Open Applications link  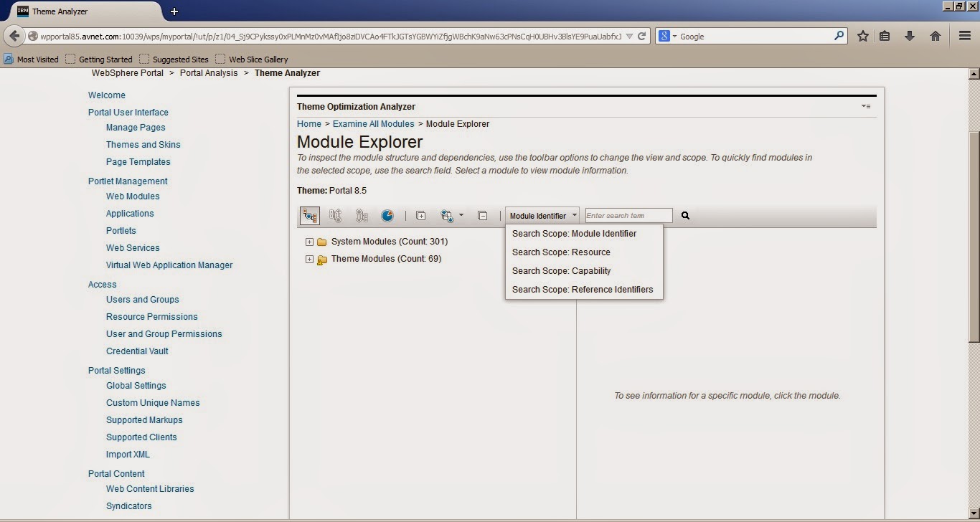click(130, 214)
